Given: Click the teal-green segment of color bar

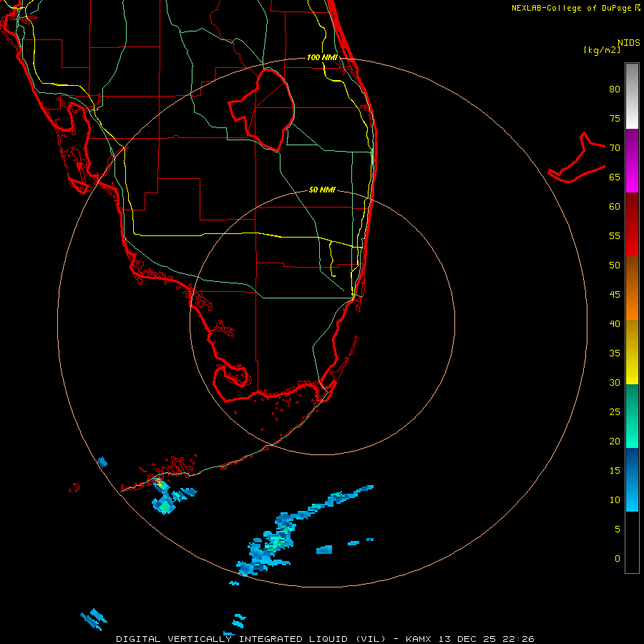Looking at the screenshot, I should [x=632, y=416].
